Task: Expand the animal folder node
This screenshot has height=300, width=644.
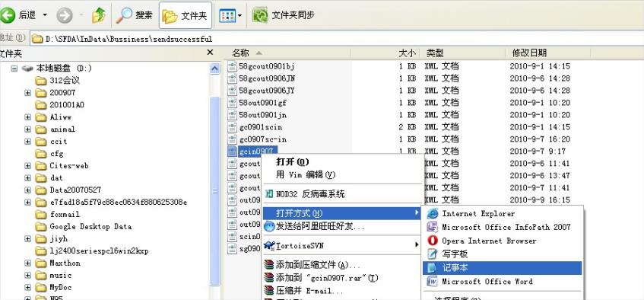Action: 27,129
